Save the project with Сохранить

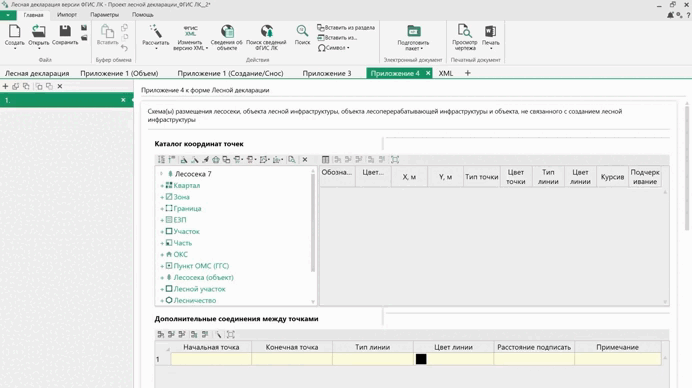click(x=65, y=35)
